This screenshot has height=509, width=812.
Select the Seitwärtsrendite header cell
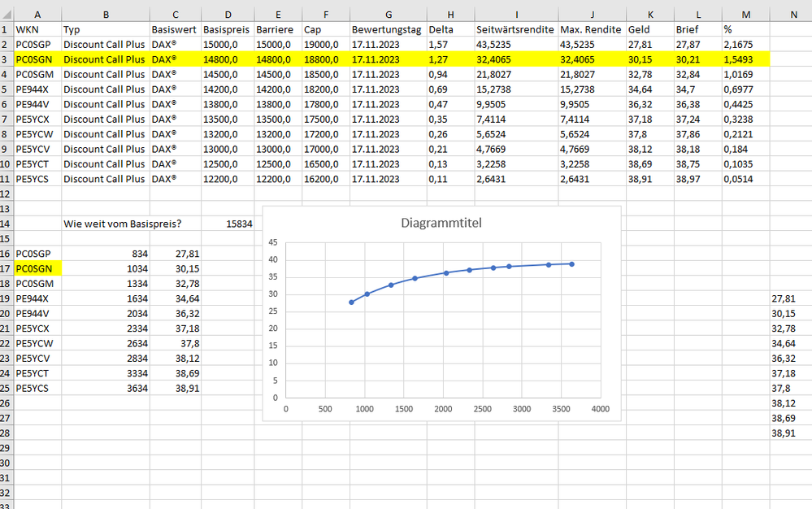point(515,28)
